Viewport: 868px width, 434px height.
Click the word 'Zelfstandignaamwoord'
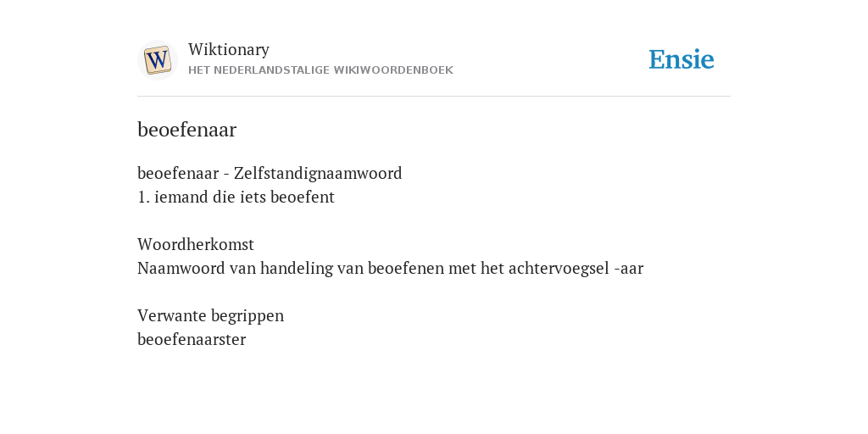click(x=318, y=173)
